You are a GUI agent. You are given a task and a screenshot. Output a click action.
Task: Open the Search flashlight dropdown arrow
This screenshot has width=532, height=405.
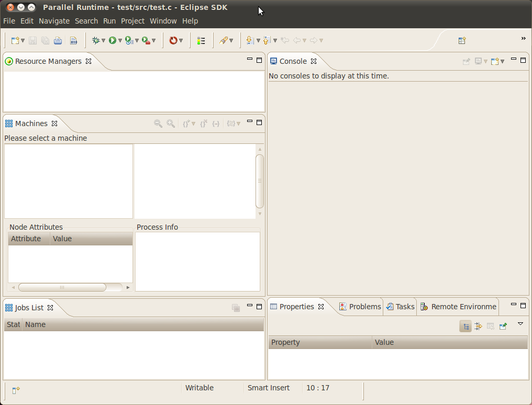(x=231, y=41)
